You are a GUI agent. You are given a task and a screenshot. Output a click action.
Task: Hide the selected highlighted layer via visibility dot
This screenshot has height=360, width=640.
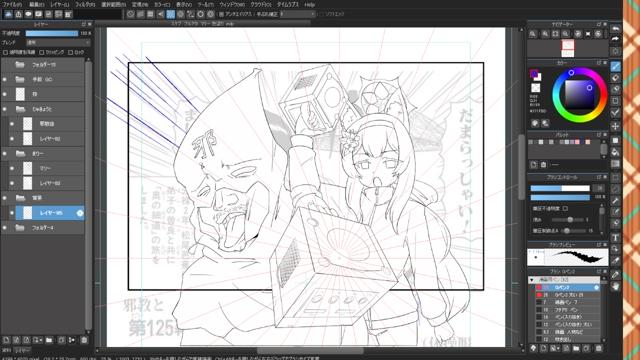coord(12,213)
